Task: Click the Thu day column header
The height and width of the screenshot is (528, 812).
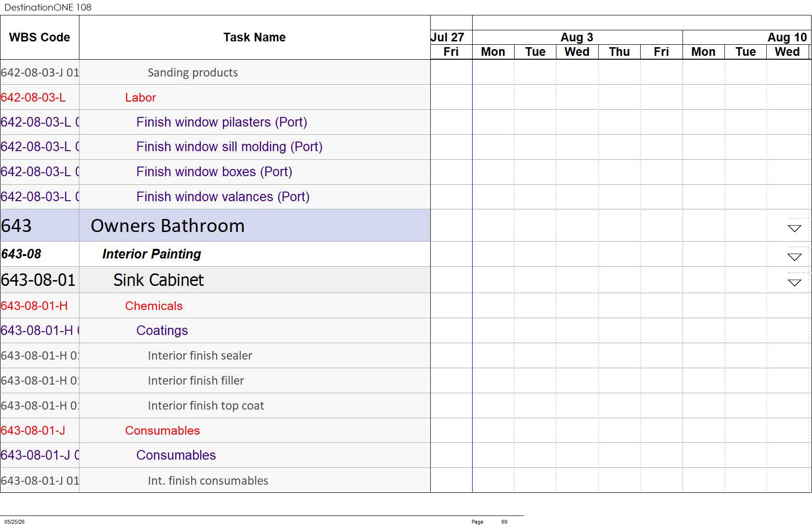Action: (x=619, y=52)
